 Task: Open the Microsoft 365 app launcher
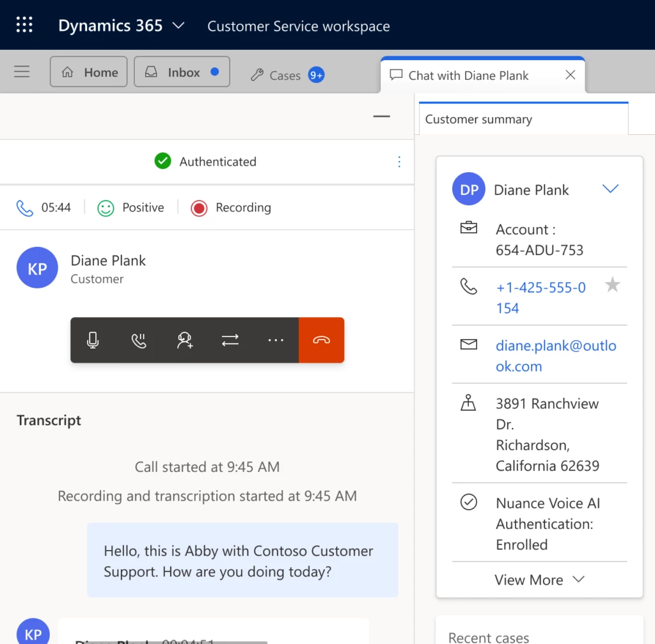pyautogui.click(x=24, y=24)
